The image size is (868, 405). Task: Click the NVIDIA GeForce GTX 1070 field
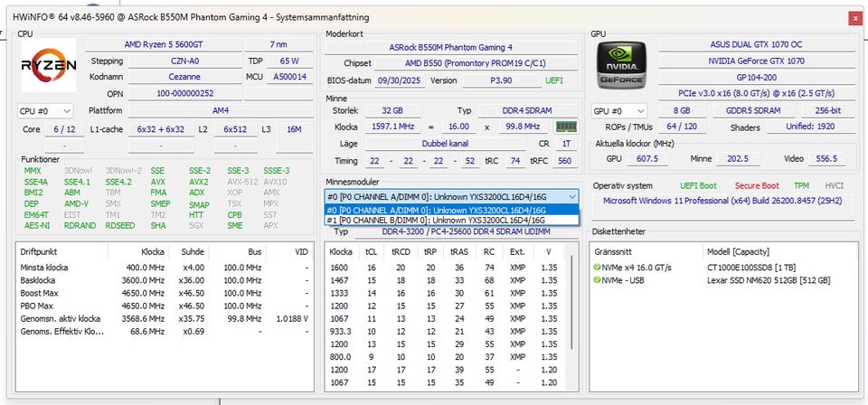click(756, 61)
